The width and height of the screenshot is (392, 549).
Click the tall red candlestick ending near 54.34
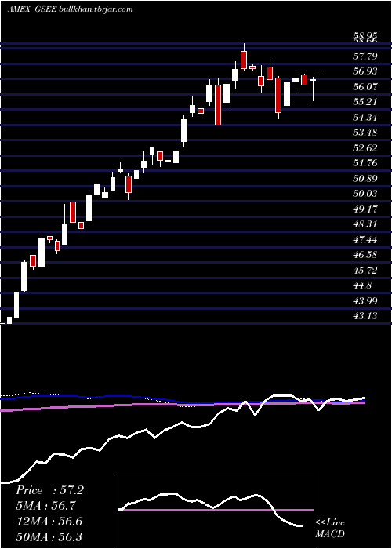[218, 104]
